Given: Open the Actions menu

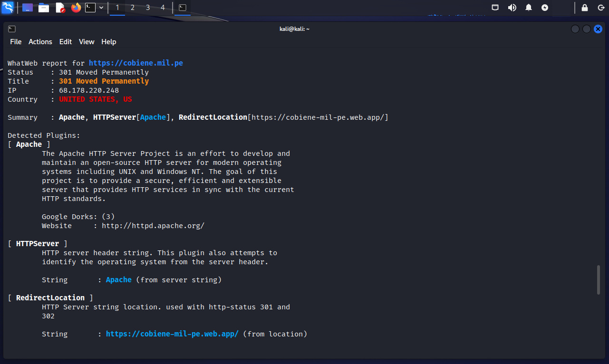Looking at the screenshot, I should pyautogui.click(x=40, y=42).
